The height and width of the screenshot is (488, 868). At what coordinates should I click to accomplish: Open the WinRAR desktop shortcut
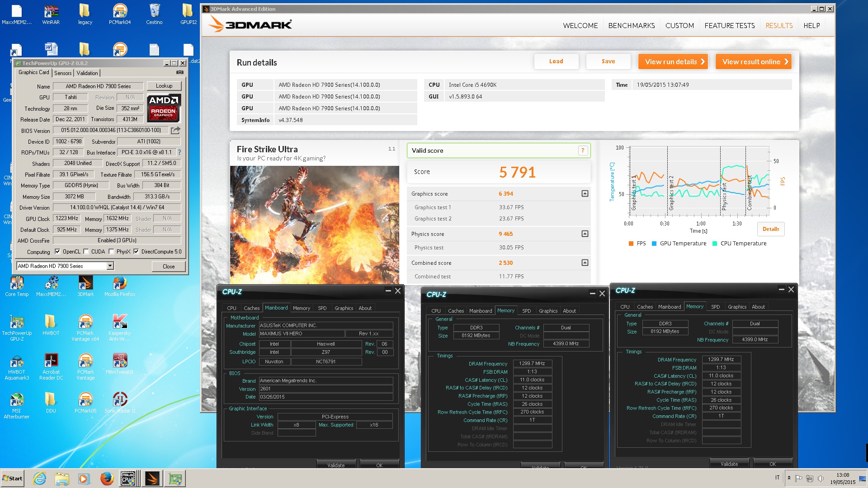click(51, 14)
